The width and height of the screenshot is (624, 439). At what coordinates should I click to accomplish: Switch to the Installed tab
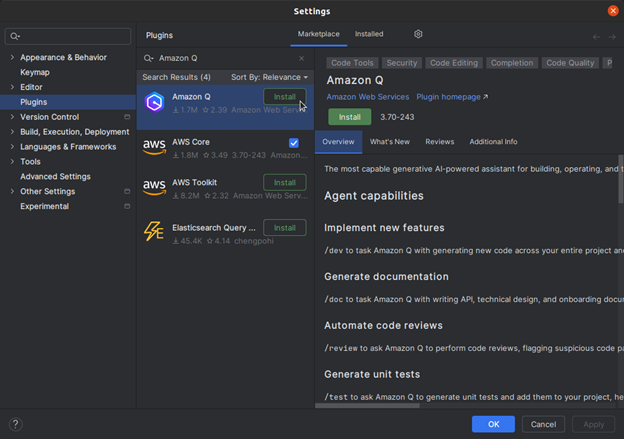(x=369, y=34)
